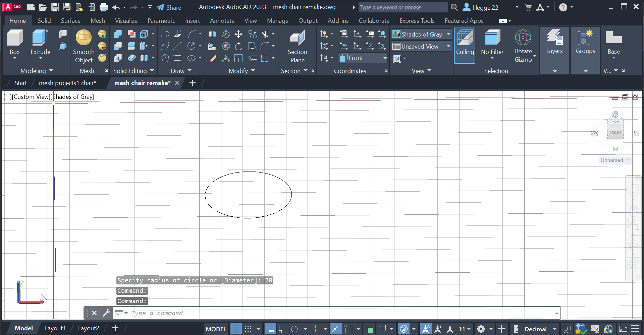Click the Custom View viewport label

pyautogui.click(x=31, y=97)
